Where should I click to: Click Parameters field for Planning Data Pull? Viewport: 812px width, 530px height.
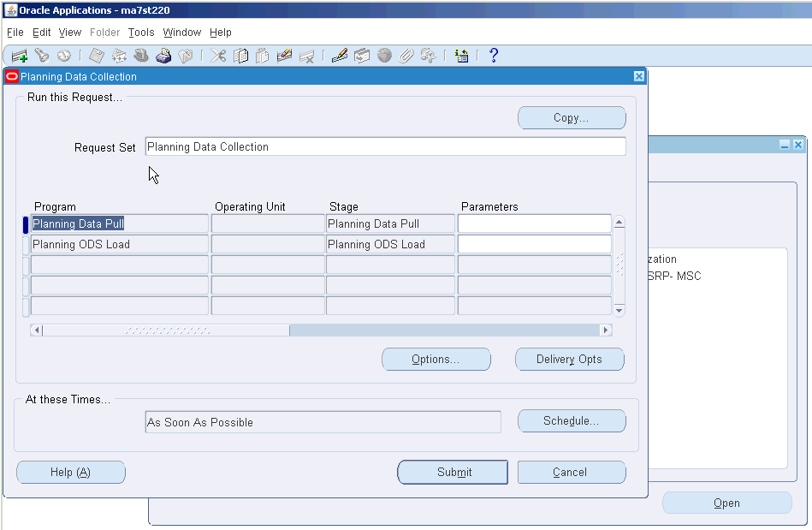click(535, 223)
